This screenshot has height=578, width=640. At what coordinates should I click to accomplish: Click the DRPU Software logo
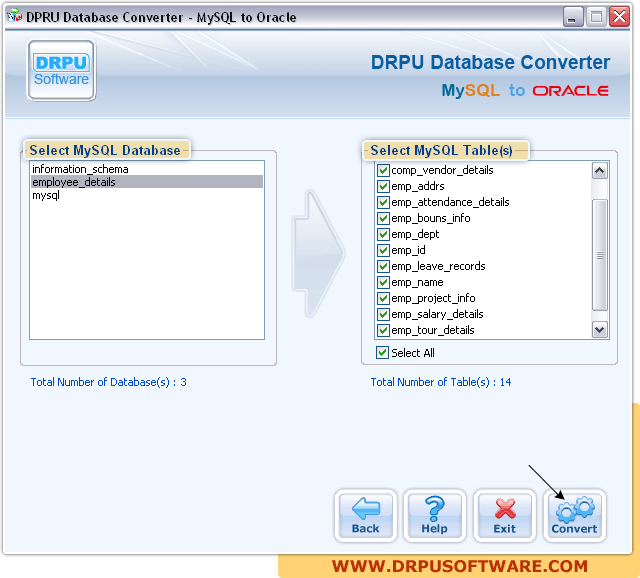(61, 70)
